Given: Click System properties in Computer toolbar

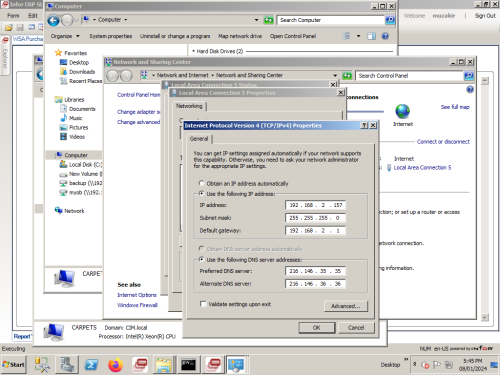Looking at the screenshot, I should [x=111, y=36].
